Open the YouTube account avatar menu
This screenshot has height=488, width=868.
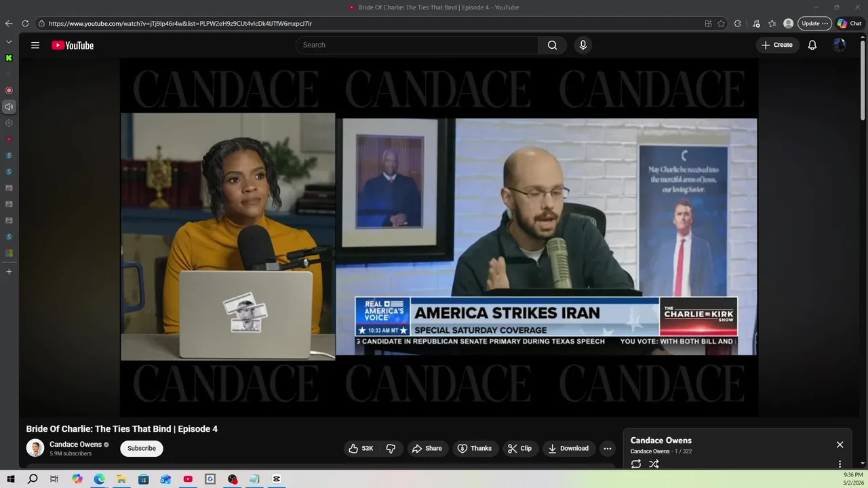pos(840,45)
